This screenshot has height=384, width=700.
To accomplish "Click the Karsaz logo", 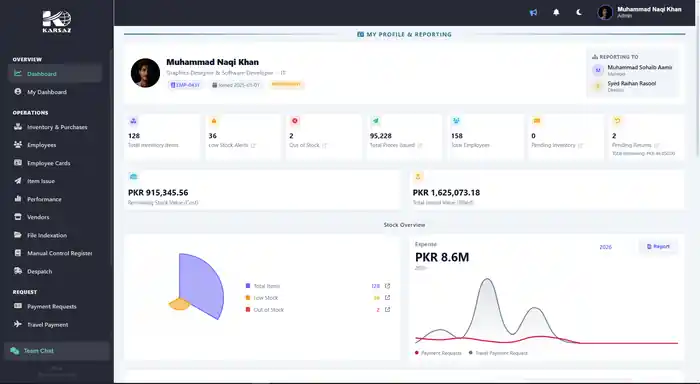I will (x=57, y=21).
